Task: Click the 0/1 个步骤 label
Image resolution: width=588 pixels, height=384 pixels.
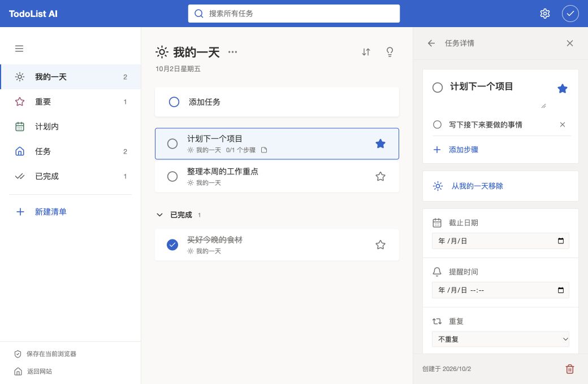Action: pos(240,150)
